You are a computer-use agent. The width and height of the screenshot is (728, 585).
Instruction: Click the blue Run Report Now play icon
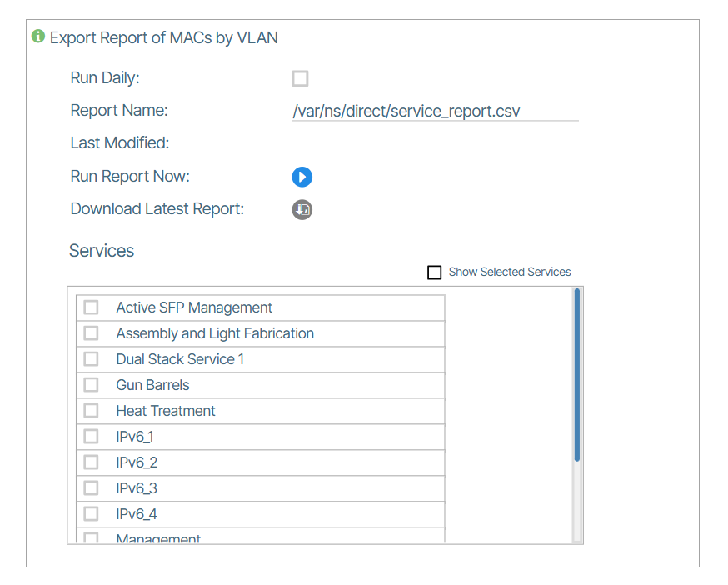(302, 177)
